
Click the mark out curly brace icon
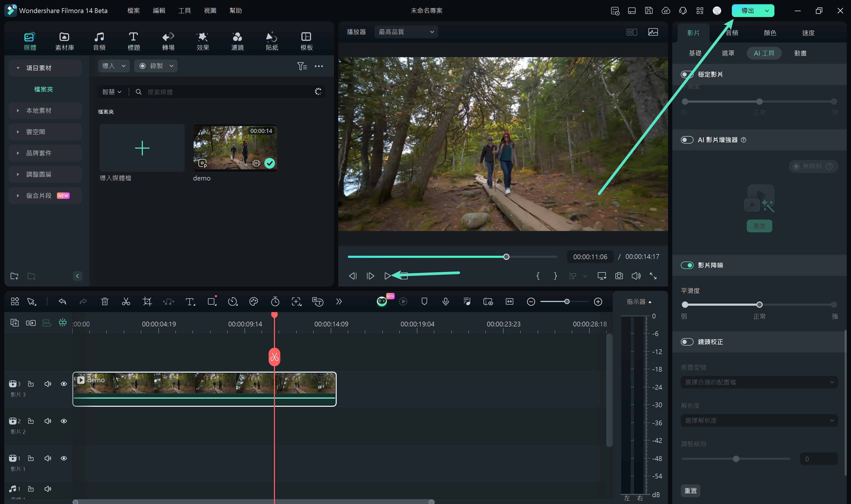(x=555, y=276)
